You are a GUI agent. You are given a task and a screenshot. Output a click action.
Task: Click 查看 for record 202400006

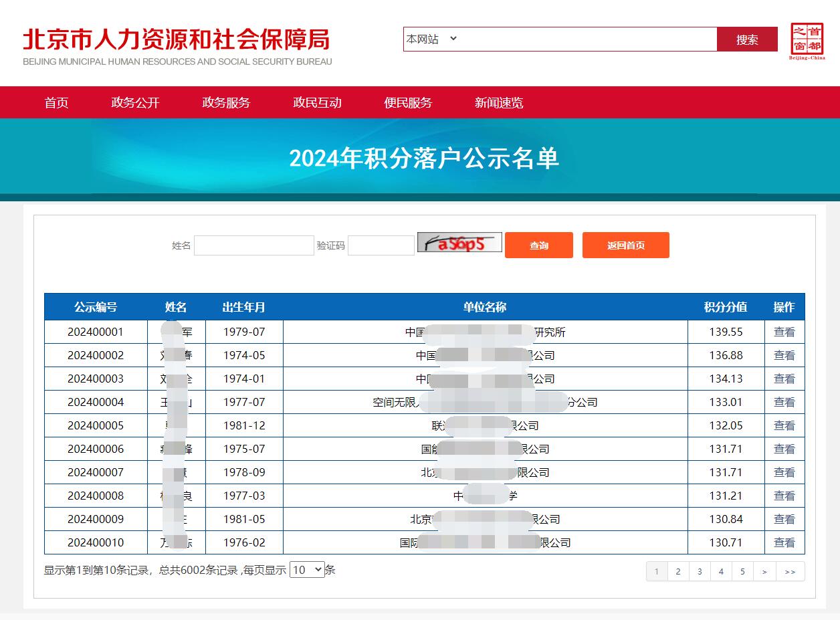pos(784,449)
